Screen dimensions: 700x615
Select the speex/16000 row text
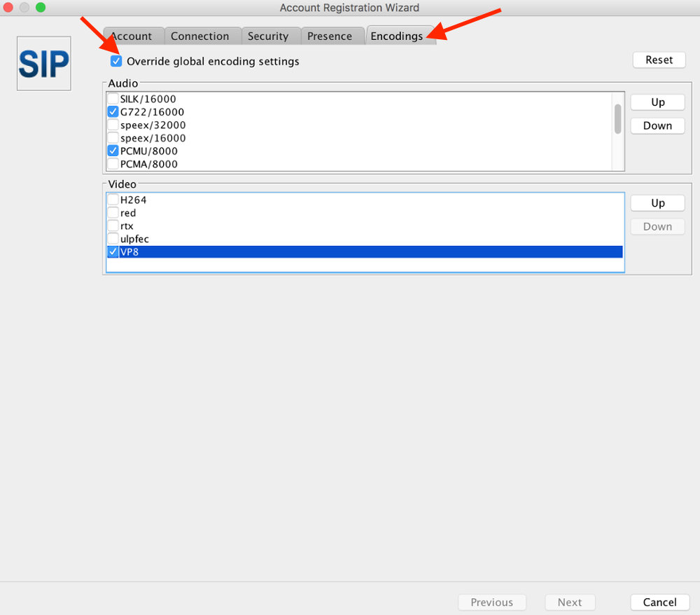153,137
